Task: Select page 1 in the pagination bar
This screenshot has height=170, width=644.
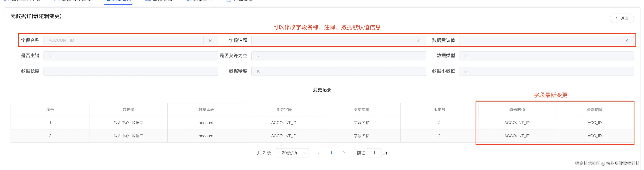Action: coord(331,152)
